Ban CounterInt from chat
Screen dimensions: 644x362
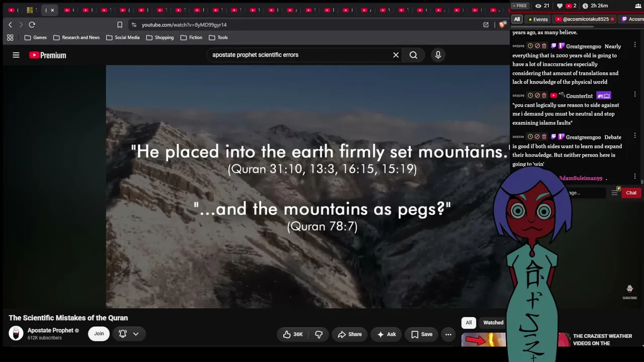537,96
